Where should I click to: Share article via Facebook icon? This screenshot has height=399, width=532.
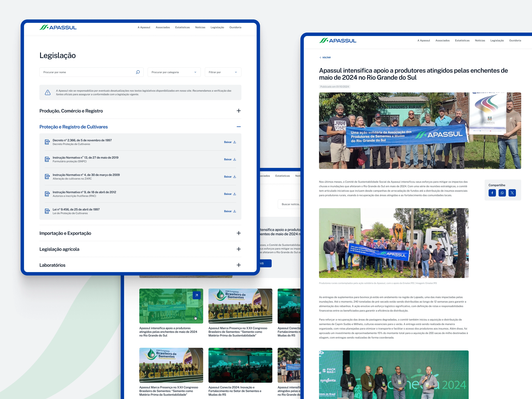pos(492,193)
